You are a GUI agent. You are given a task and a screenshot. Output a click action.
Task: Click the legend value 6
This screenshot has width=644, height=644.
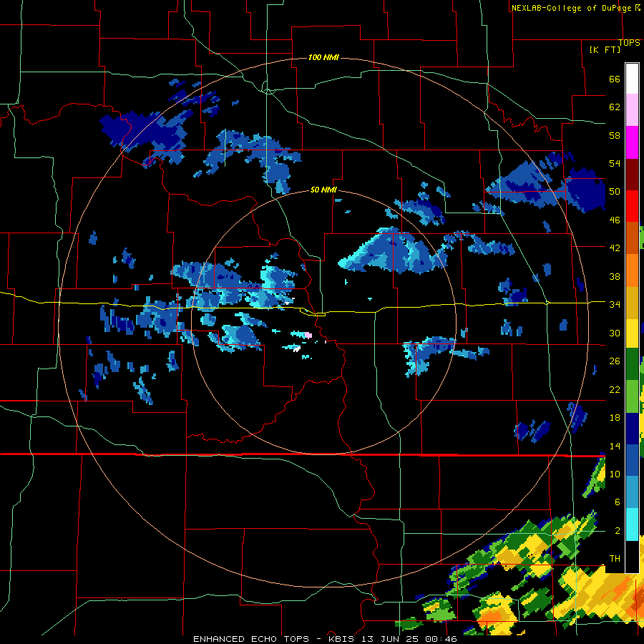(618, 502)
